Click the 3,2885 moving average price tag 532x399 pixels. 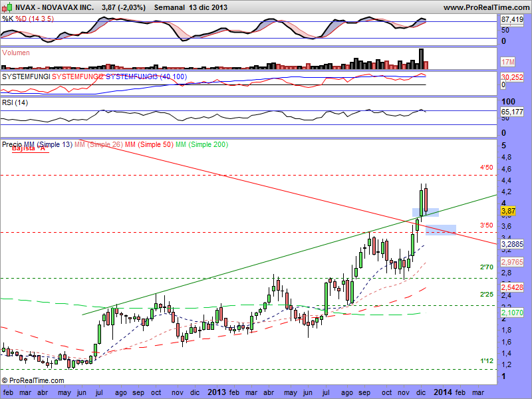pos(512,244)
